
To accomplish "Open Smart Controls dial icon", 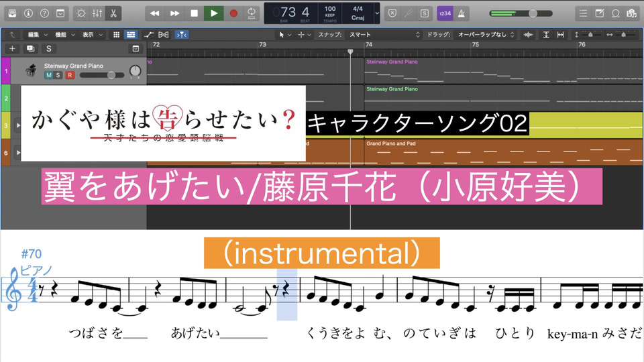I will tap(81, 13).
